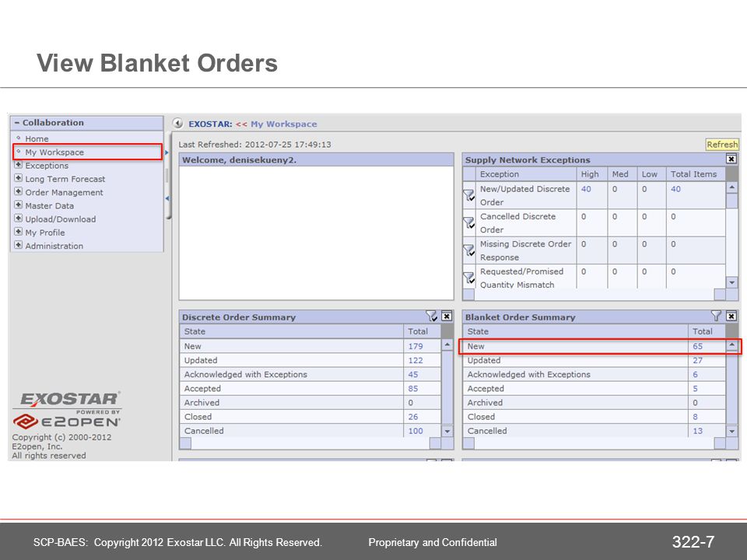Click filter icon for Cancelled Discrete Order

(x=469, y=222)
